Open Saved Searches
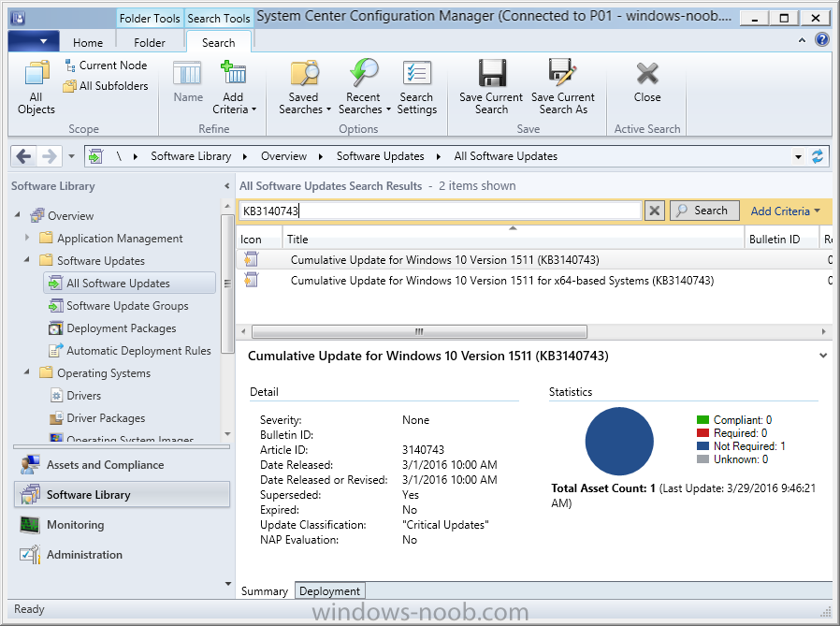This screenshot has width=840, height=626. pos(304,87)
